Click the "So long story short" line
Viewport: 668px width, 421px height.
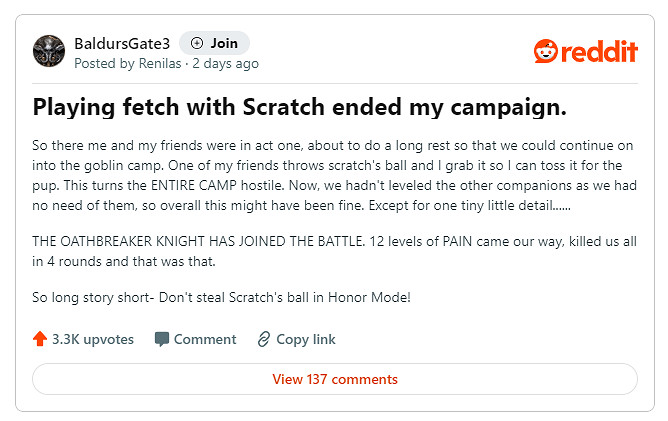tap(222, 297)
